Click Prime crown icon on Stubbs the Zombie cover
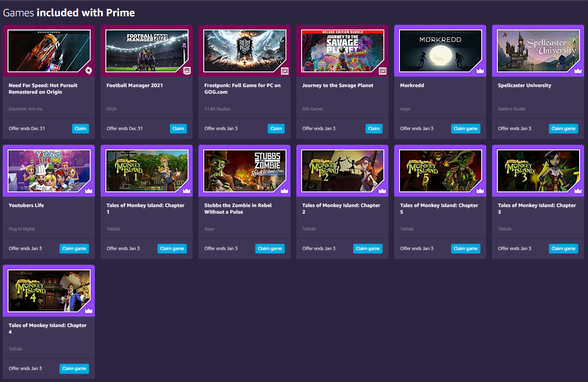The height and width of the screenshot is (382, 588). [284, 190]
